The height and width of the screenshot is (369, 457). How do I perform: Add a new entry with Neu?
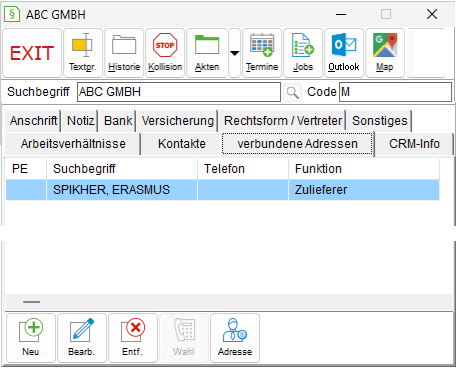[x=31, y=338]
